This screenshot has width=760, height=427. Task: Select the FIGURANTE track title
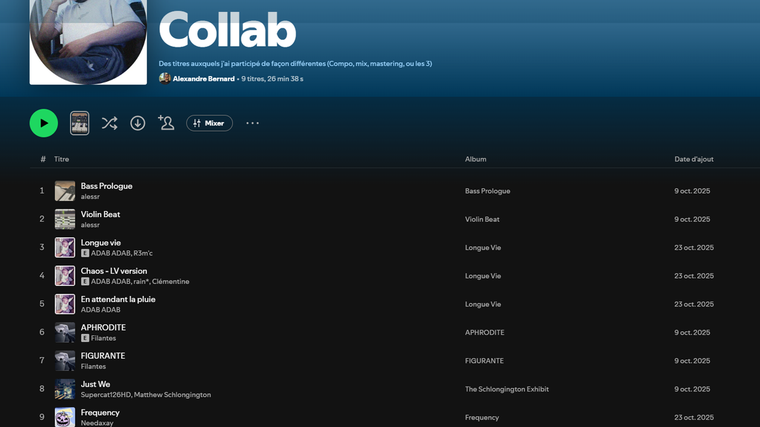tap(103, 356)
